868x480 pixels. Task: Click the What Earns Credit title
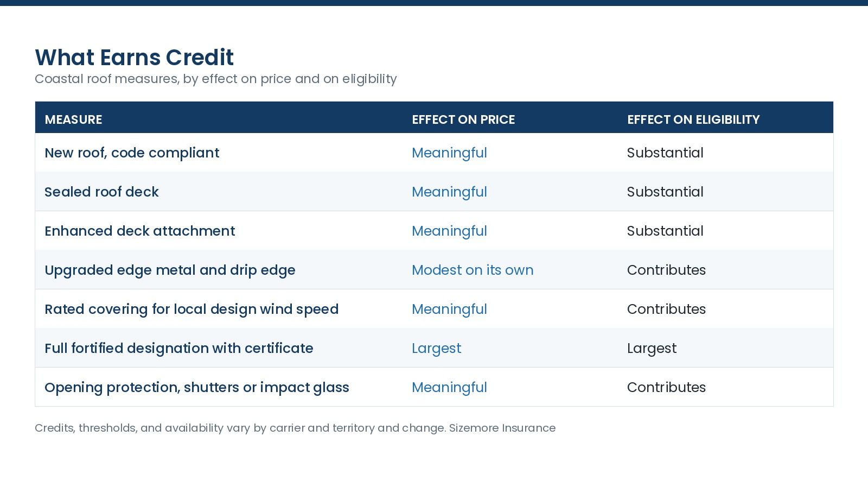point(134,58)
